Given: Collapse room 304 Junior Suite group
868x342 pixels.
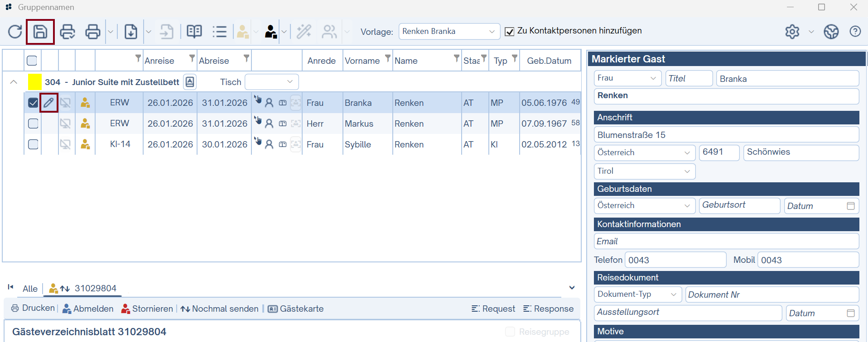Looking at the screenshot, I should [14, 82].
